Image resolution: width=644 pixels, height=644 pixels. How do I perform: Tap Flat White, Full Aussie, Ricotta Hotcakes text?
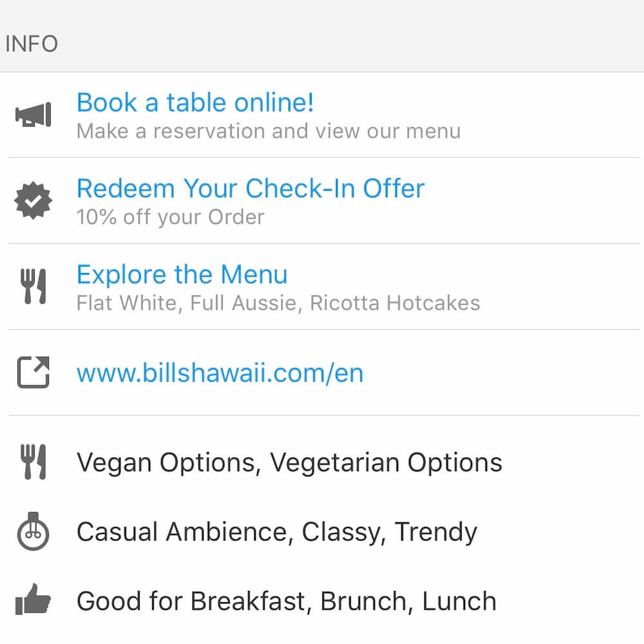click(278, 303)
